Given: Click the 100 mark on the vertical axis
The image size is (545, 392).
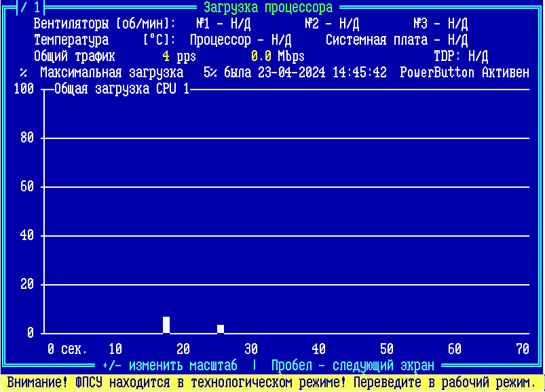Looking at the screenshot, I should point(24,90).
